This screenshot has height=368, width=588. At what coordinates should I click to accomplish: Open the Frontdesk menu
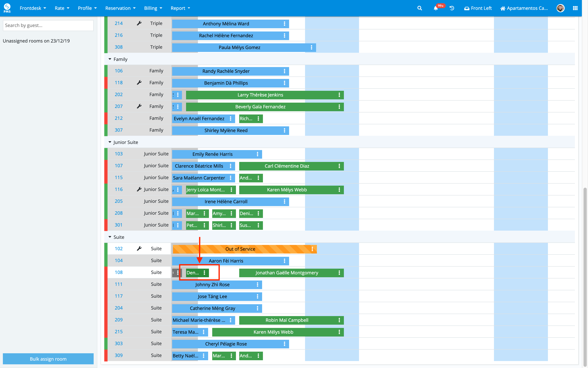point(33,8)
